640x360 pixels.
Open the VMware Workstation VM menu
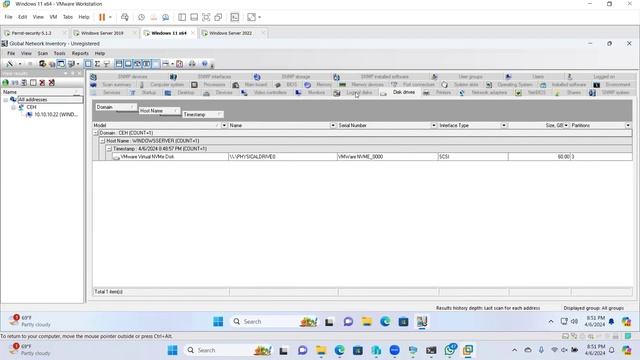53,17
